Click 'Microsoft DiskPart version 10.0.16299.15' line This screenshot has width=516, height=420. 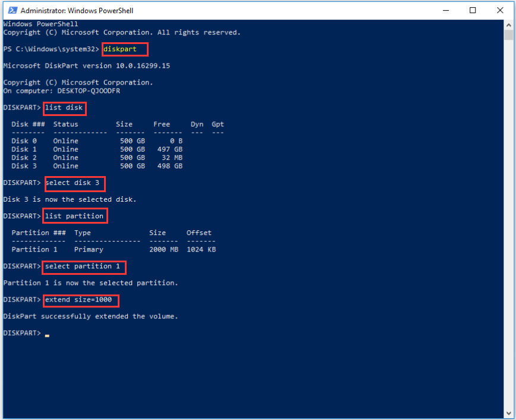coord(87,66)
